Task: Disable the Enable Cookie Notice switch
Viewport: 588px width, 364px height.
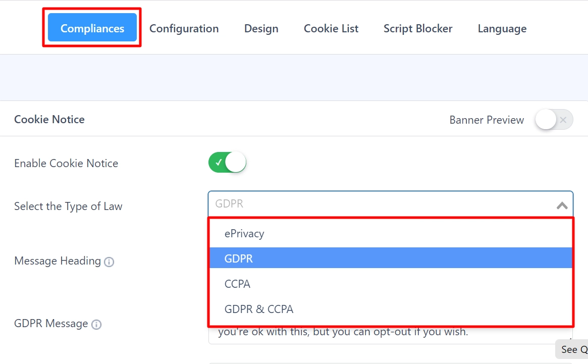Action: click(x=227, y=162)
